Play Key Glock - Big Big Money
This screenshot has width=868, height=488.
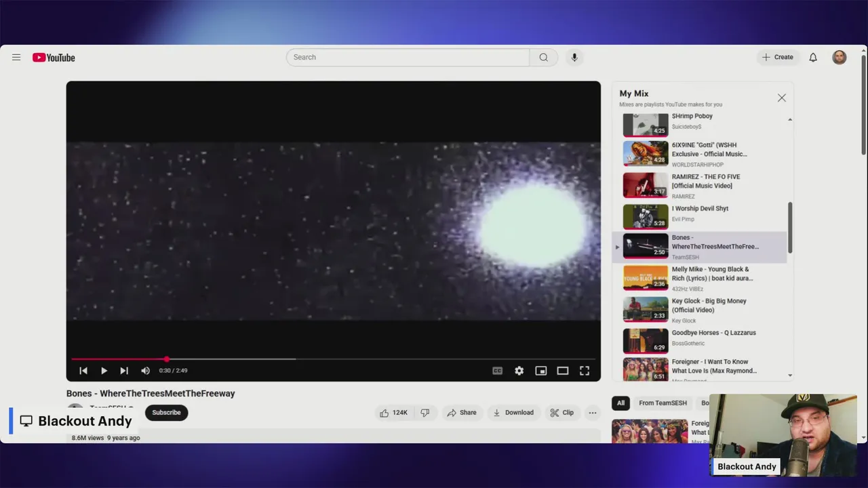coord(701,310)
